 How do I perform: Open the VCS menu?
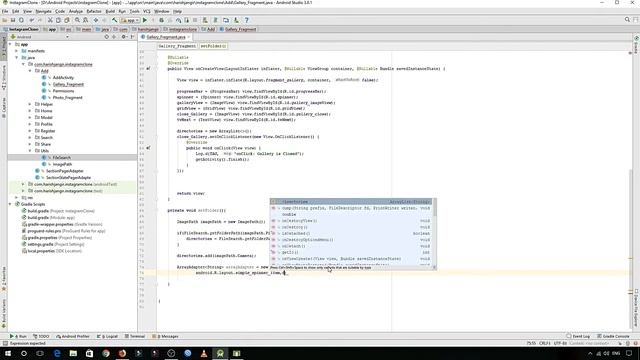tap(147, 11)
